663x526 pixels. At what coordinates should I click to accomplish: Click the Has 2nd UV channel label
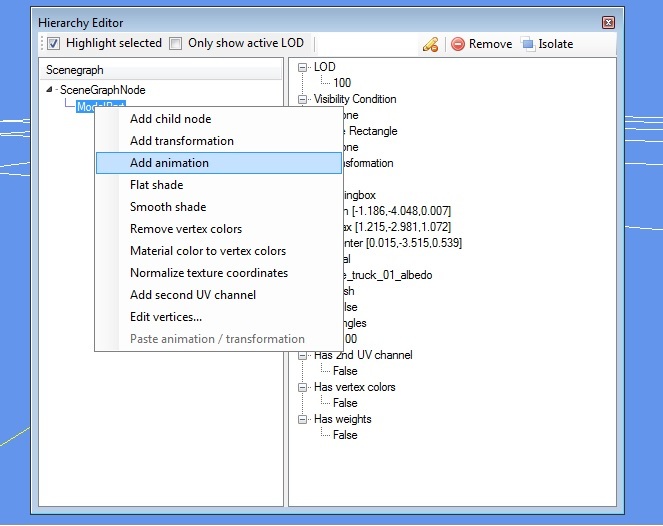click(363, 355)
